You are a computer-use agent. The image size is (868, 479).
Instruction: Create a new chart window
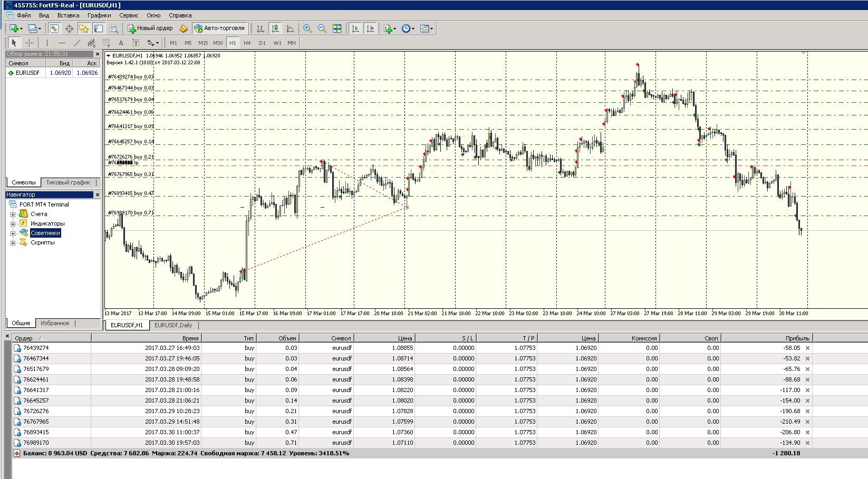pyautogui.click(x=14, y=28)
